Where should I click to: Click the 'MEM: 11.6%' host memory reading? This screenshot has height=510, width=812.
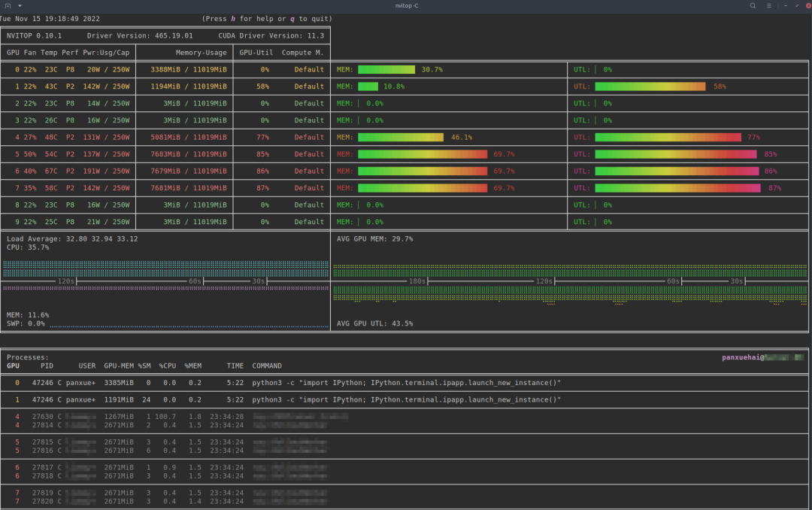(x=28, y=315)
